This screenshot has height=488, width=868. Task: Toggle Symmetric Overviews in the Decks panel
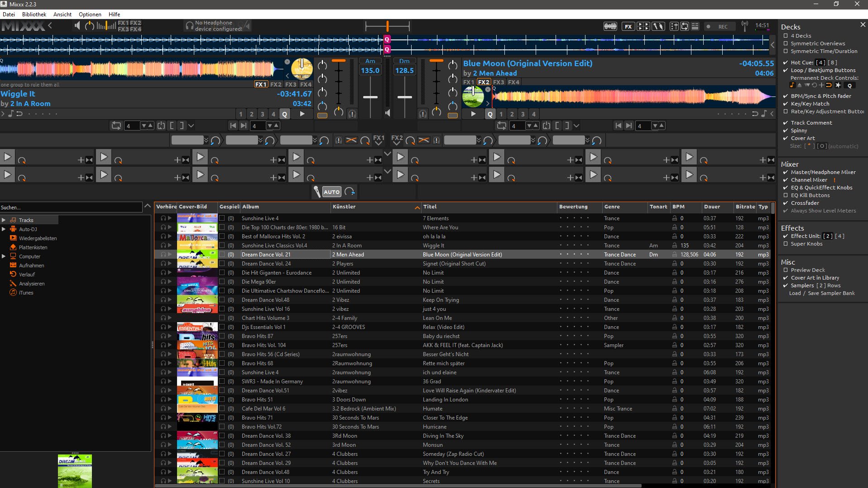pyautogui.click(x=786, y=43)
